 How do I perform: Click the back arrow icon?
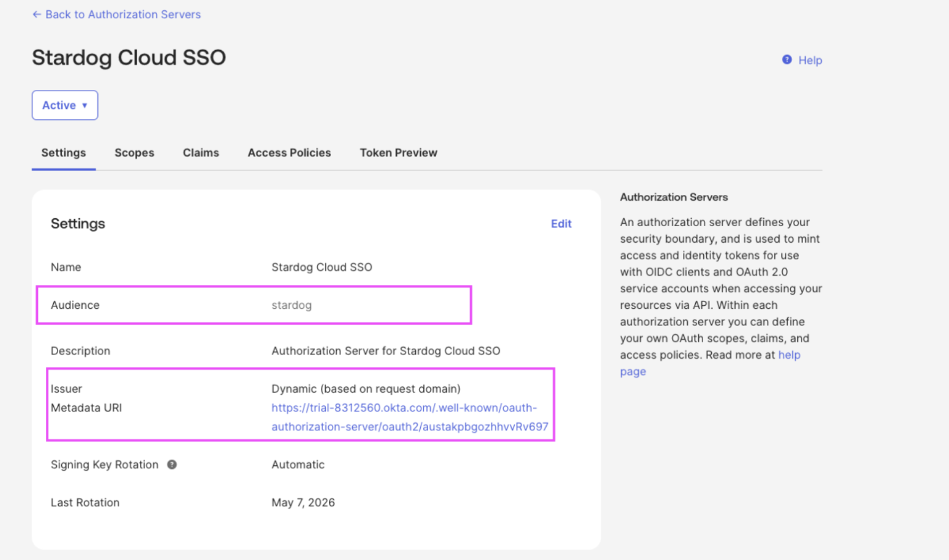pyautogui.click(x=37, y=14)
